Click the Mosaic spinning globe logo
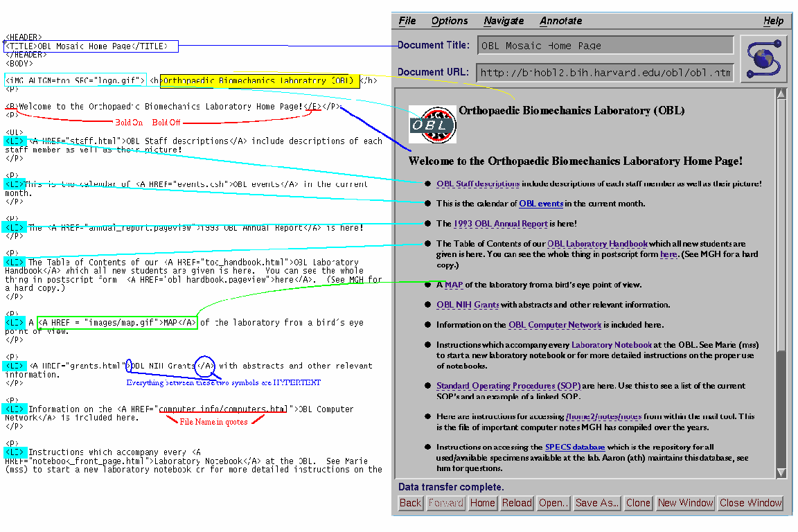The width and height of the screenshot is (798, 532). (763, 59)
